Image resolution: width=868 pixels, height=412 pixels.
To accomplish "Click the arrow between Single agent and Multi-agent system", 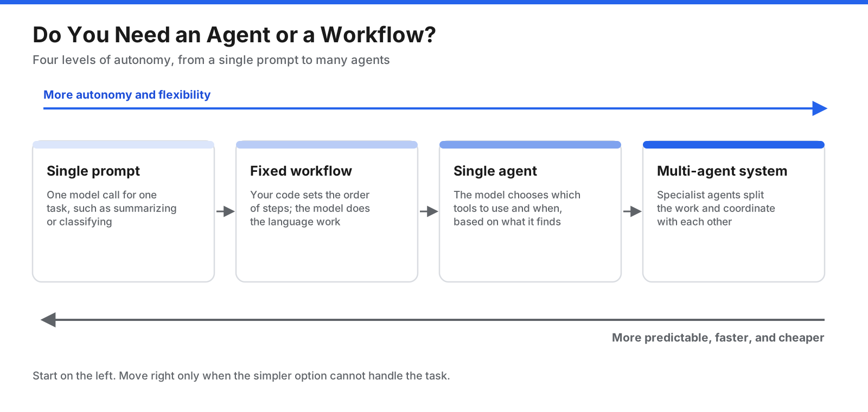I will pyautogui.click(x=632, y=211).
